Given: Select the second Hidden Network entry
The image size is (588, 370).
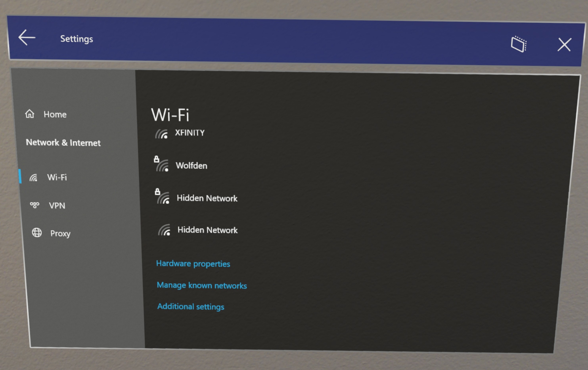Looking at the screenshot, I should click(207, 230).
